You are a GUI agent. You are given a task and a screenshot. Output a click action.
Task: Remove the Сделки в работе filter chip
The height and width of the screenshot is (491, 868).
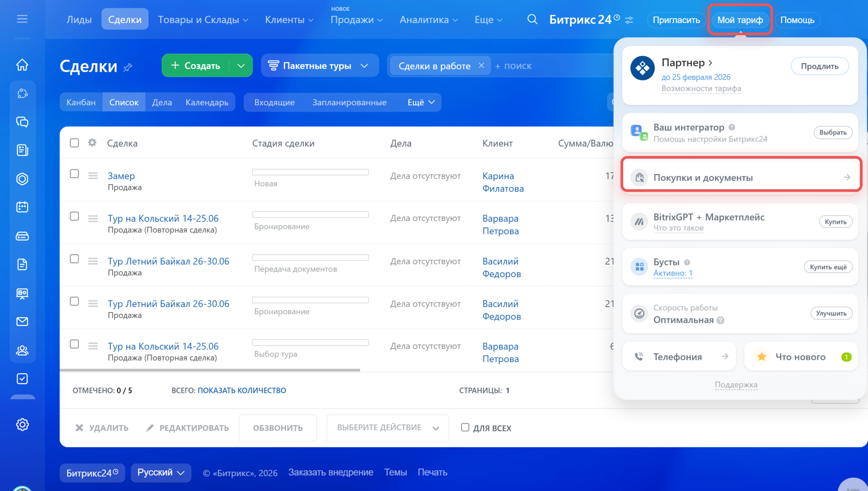coord(481,66)
